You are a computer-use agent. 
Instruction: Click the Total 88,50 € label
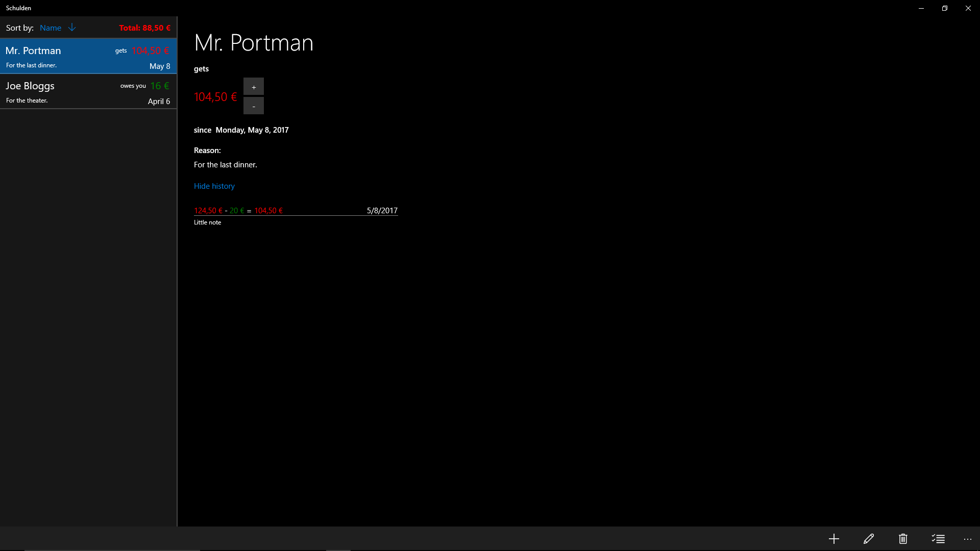144,28
